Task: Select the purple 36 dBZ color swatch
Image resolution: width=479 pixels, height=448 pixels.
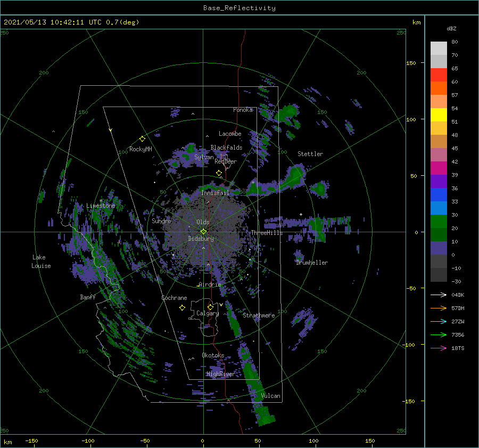Action: pos(439,182)
